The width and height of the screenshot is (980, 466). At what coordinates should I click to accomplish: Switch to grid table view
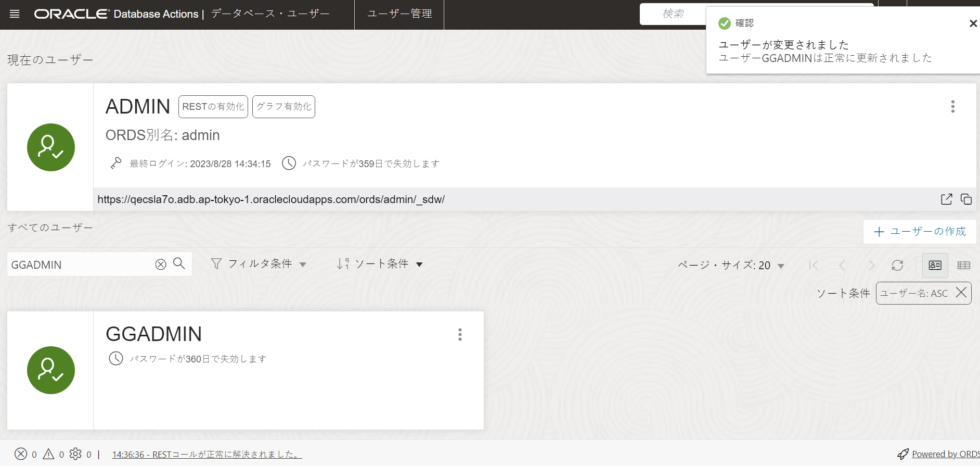coord(963,266)
